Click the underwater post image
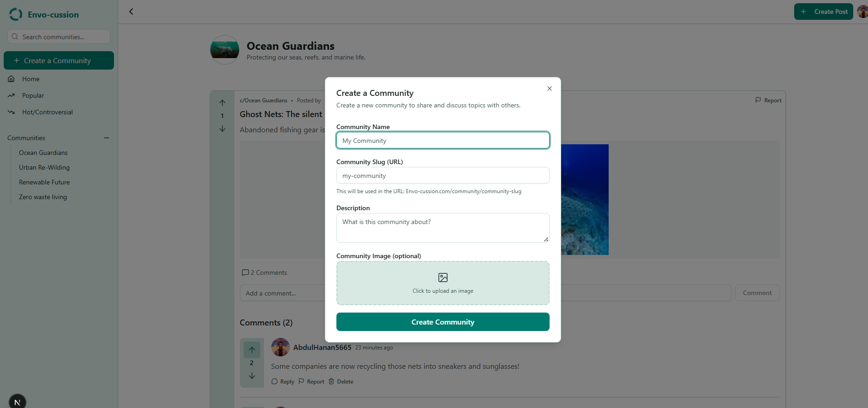 click(x=585, y=200)
